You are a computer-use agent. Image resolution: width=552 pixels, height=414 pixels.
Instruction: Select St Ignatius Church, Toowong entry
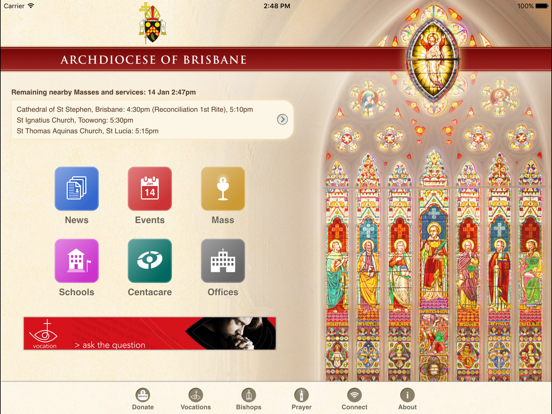[x=75, y=120]
